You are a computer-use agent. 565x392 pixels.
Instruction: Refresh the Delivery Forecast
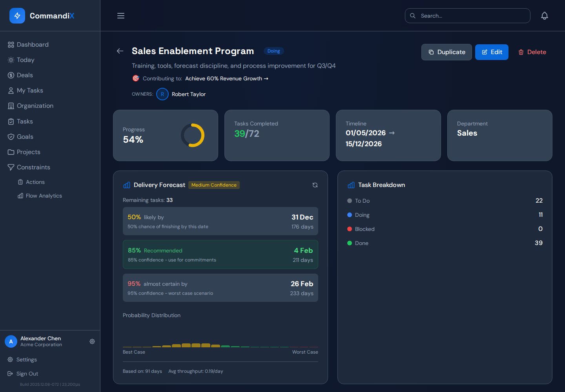click(315, 185)
